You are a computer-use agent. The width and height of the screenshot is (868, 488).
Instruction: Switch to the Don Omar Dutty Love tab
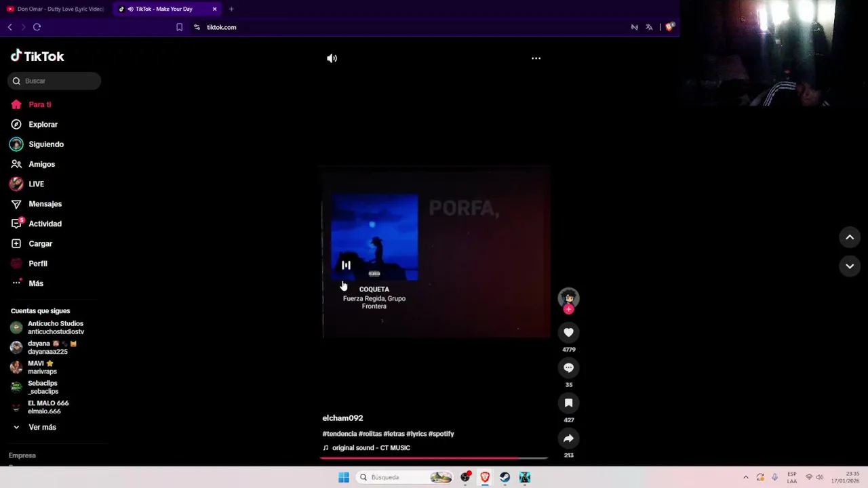click(56, 9)
